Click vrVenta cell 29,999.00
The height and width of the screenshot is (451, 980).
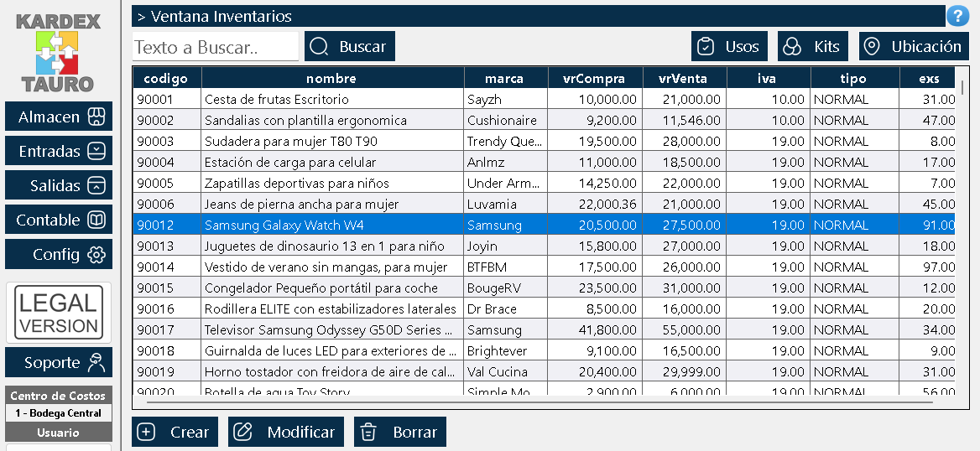[x=685, y=371]
